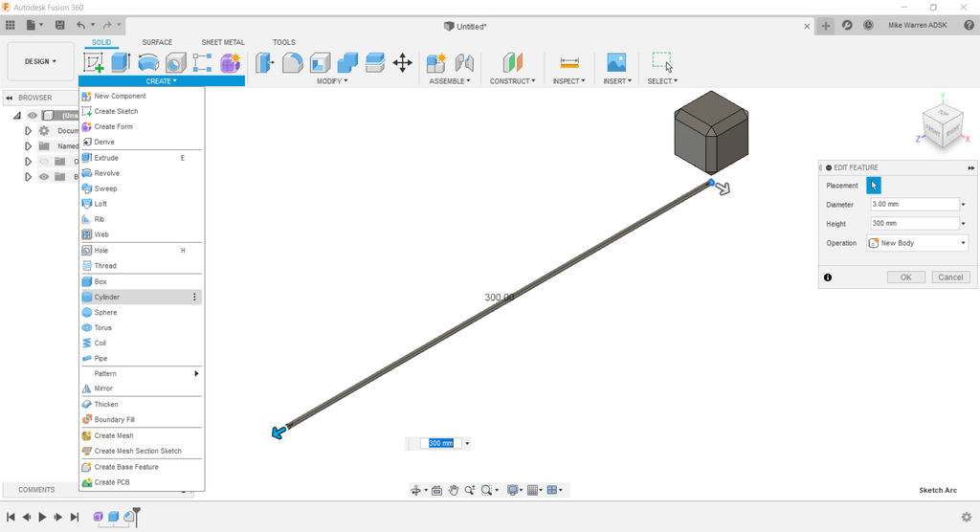Click the Diameter 3.00 mm field
This screenshot has height=532, width=980.
914,205
